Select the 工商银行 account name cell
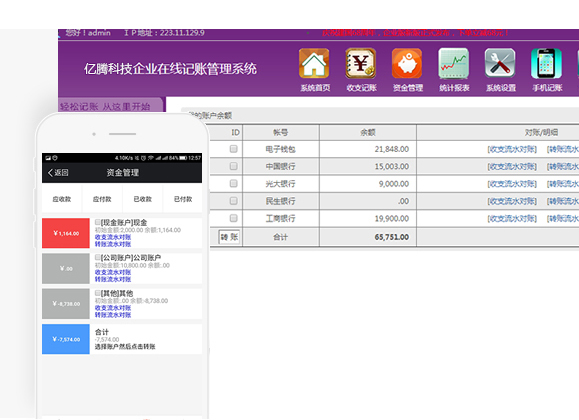This screenshot has height=420, width=579. (x=281, y=219)
